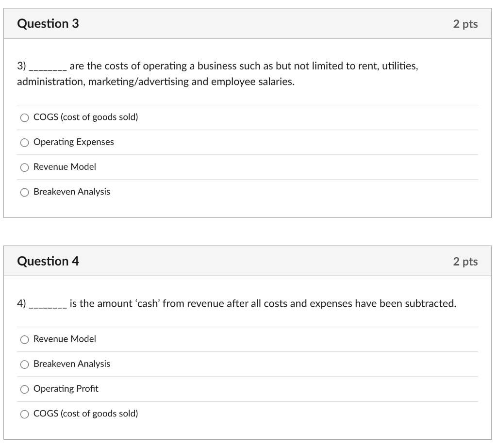Choose the Operating Expenses radio button

pos(24,142)
